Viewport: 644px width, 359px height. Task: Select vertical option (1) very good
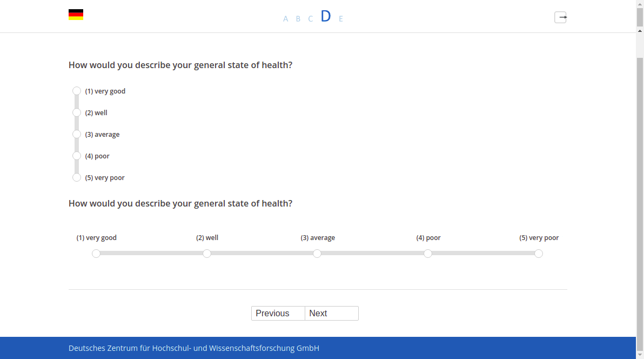coord(76,91)
